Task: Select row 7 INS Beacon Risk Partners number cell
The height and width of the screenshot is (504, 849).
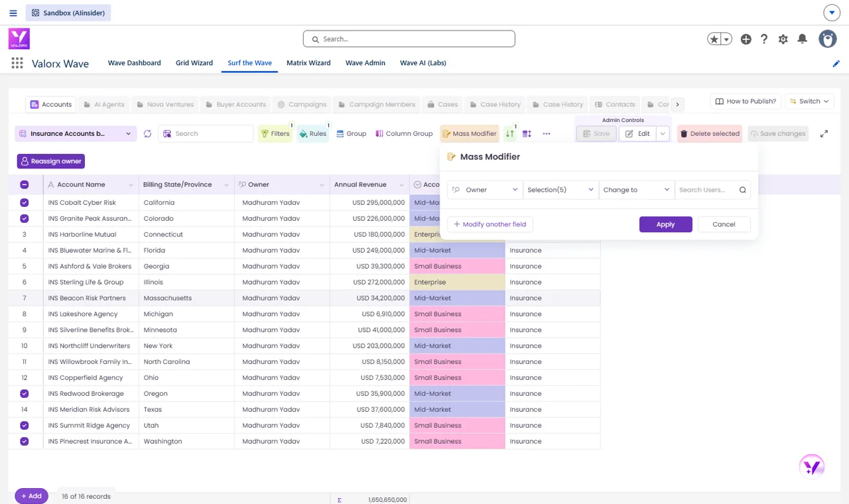Action: [x=25, y=298]
